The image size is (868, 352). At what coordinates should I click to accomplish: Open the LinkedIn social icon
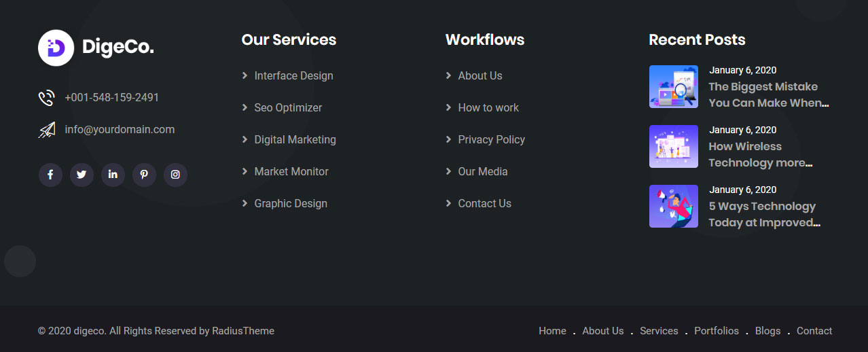coord(113,175)
